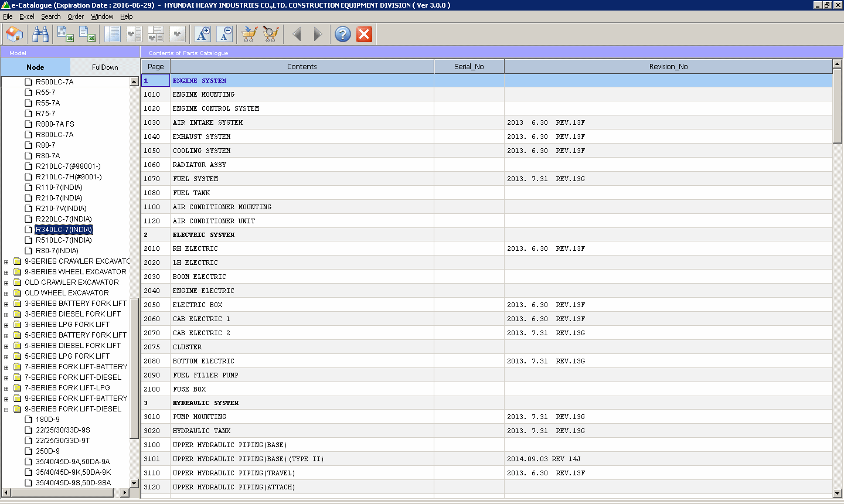Export diagram to Excel icon
The height and width of the screenshot is (504, 844).
64,34
